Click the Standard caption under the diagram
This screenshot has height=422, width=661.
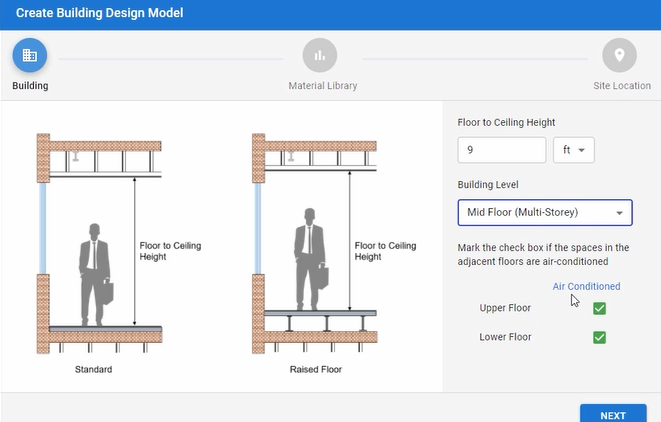pyautogui.click(x=93, y=370)
